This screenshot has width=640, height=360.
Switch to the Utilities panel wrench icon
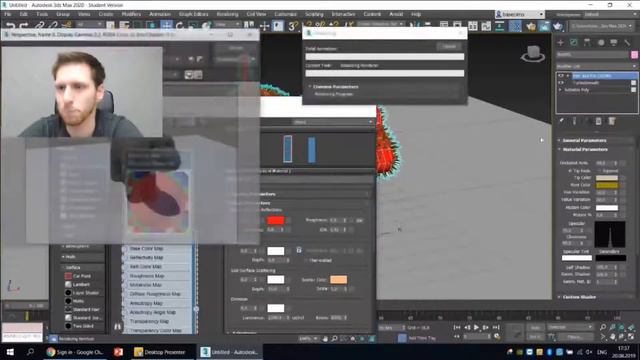(627, 42)
